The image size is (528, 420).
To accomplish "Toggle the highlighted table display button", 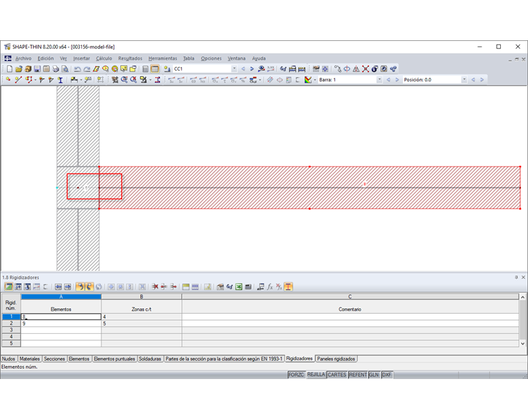I will click(155, 69).
